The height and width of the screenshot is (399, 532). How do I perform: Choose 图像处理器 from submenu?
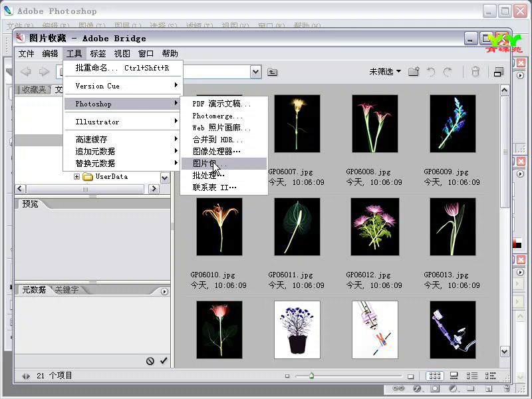[x=224, y=152]
